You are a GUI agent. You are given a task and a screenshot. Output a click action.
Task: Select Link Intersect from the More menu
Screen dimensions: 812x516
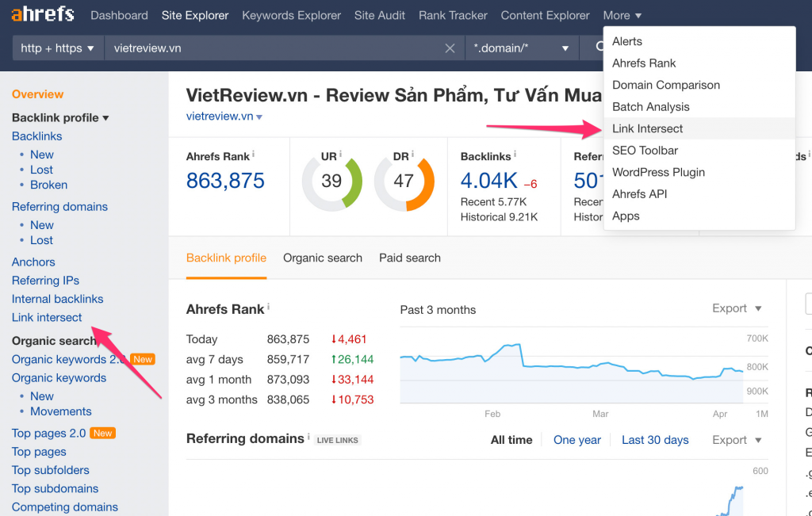[x=699, y=128]
